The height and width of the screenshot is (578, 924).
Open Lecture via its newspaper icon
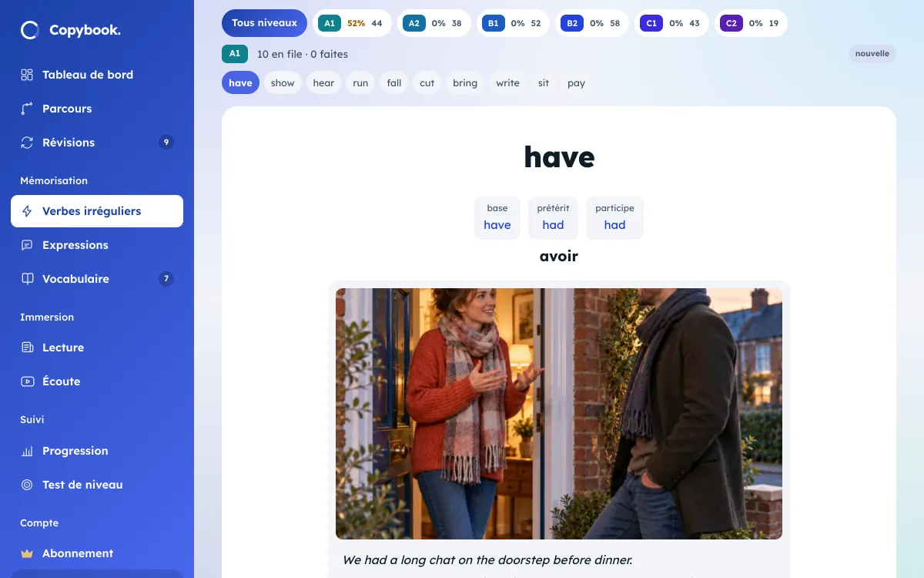27,348
